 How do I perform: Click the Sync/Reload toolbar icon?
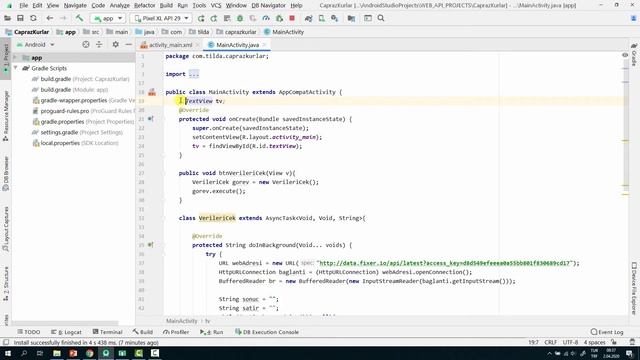(33, 18)
